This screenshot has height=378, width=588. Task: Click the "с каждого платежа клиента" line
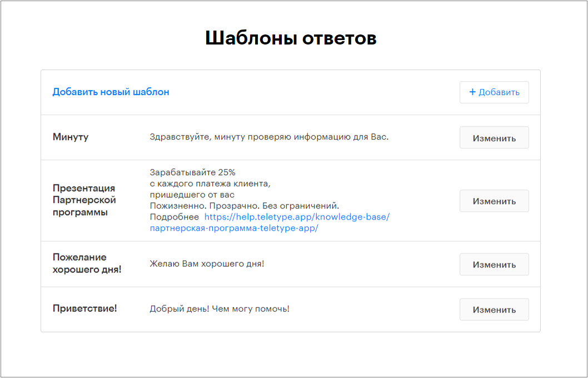point(211,184)
